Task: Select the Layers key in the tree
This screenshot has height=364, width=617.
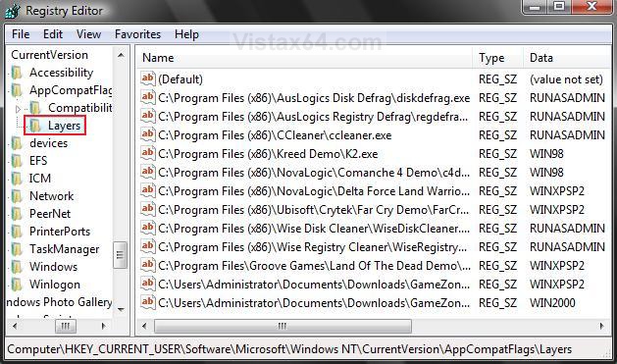Action: point(64,126)
